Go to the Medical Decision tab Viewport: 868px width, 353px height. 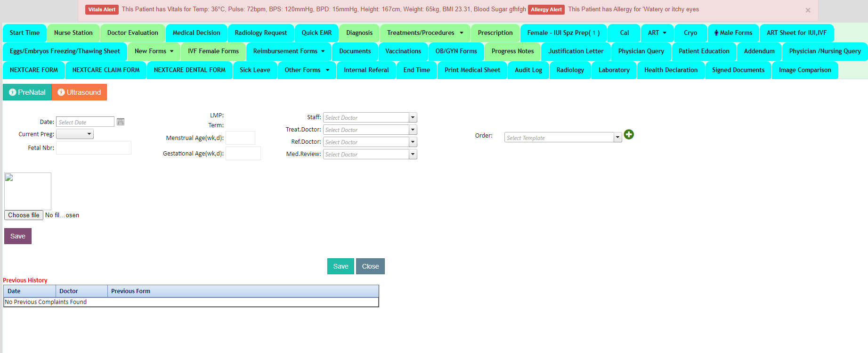[196, 33]
